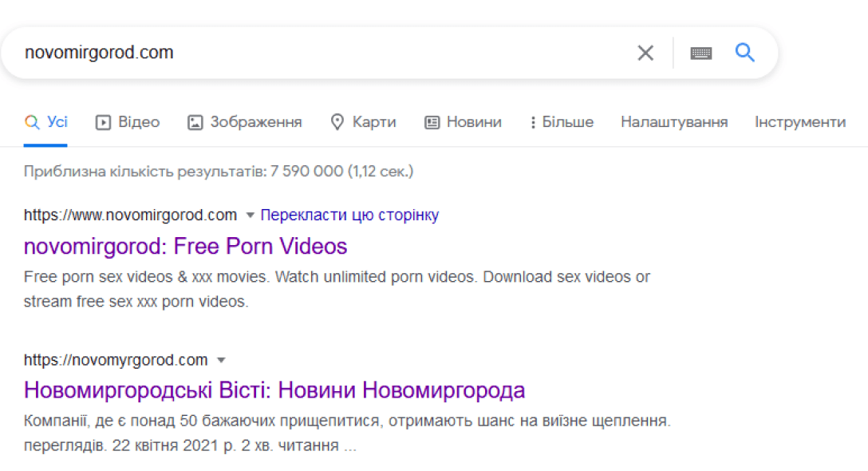The height and width of the screenshot is (471, 868).
Task: Open the Більше menu
Action: [x=562, y=122]
